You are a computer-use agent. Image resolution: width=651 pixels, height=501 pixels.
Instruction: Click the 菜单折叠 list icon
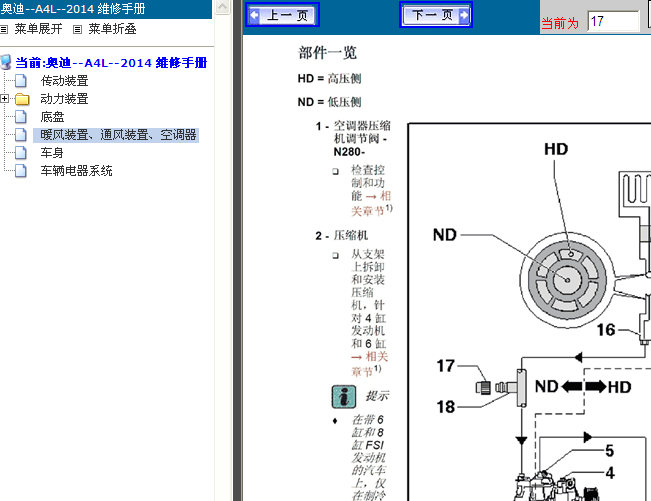pyautogui.click(x=77, y=29)
